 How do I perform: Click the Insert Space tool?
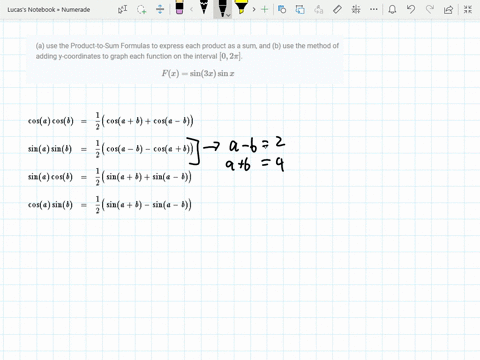coord(160,9)
